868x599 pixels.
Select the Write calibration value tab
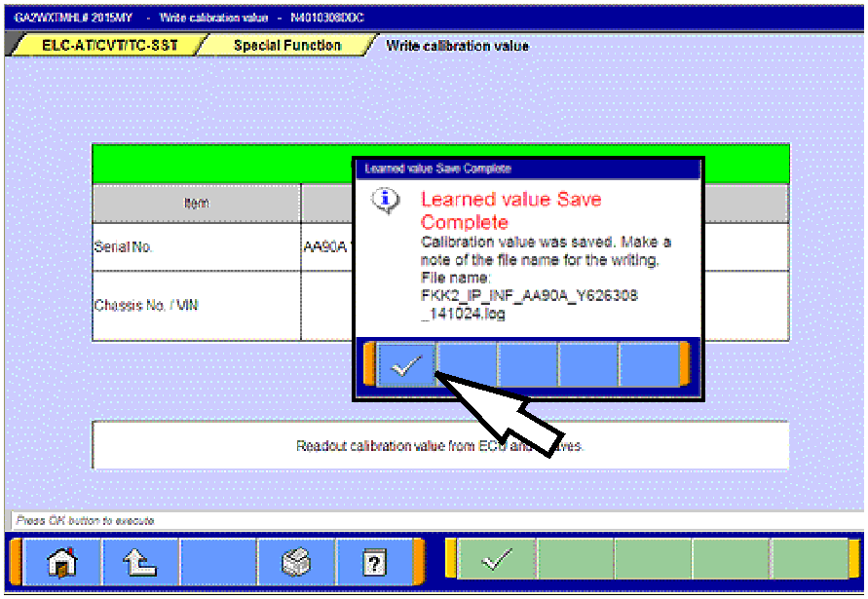point(457,46)
